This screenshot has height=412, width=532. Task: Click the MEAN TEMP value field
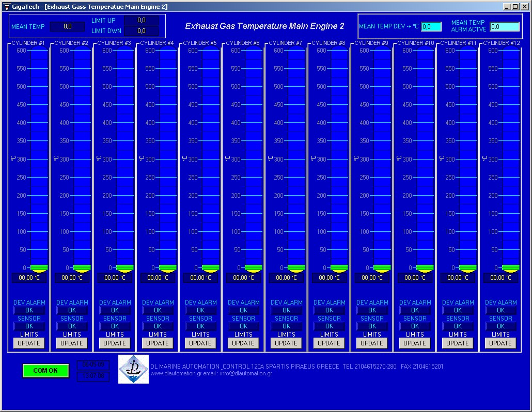click(67, 27)
